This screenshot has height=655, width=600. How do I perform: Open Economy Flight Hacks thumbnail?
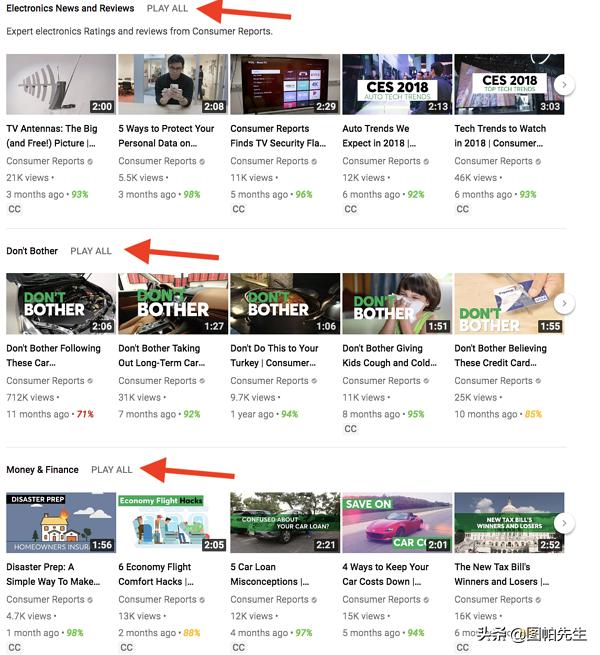(x=173, y=523)
